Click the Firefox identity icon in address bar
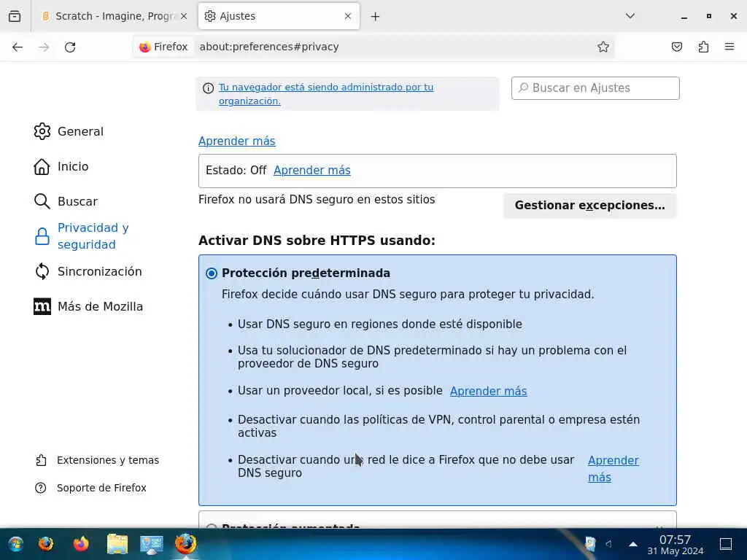Viewport: 747px width, 560px height. click(x=163, y=47)
